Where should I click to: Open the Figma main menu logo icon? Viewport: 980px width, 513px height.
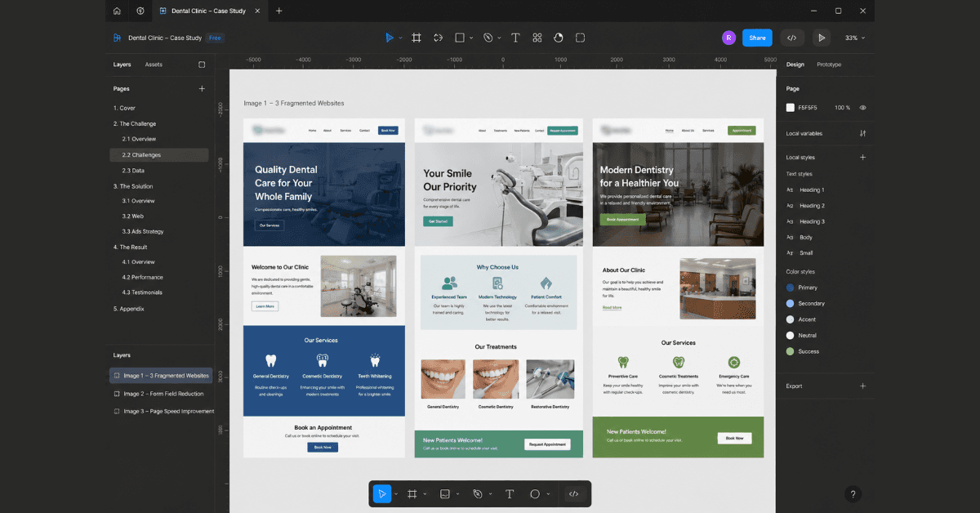[117, 38]
